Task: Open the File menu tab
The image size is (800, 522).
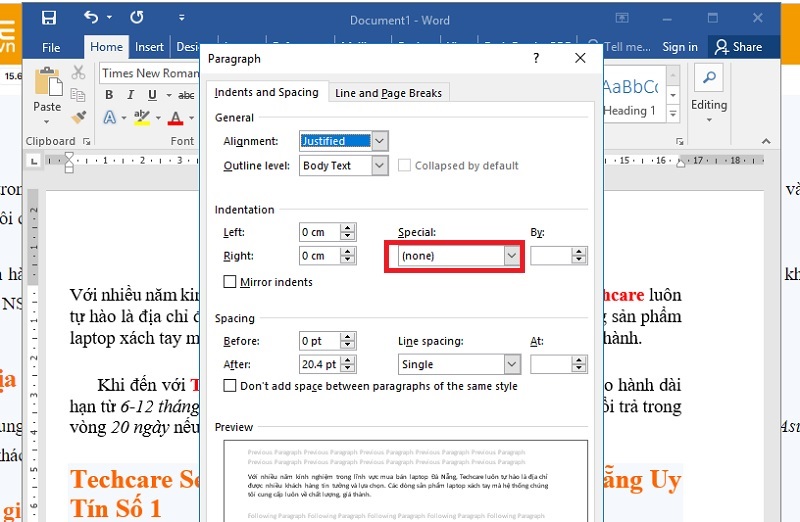Action: [51, 47]
